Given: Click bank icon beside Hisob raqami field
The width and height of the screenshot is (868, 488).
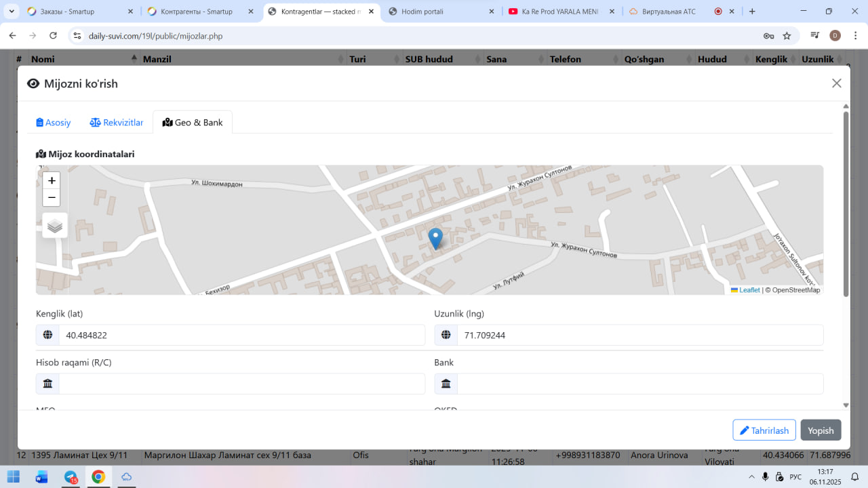Looking at the screenshot, I should pos(47,384).
